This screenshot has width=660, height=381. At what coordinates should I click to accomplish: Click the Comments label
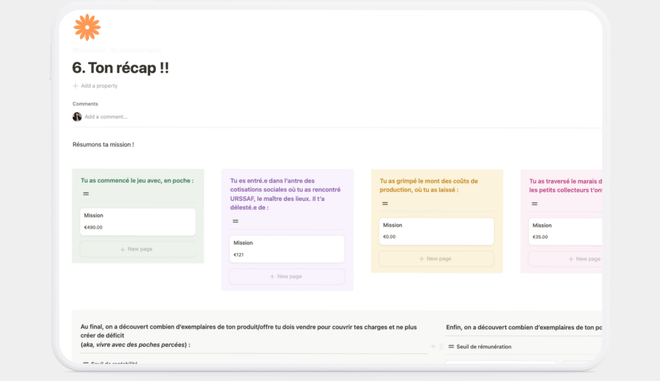pyautogui.click(x=85, y=104)
